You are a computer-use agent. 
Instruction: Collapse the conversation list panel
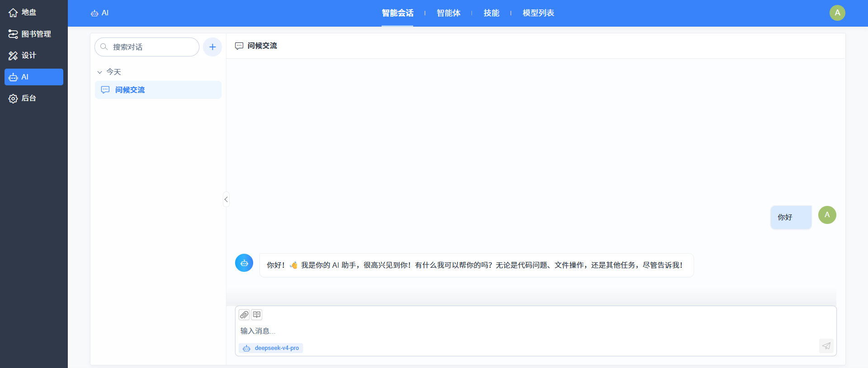[x=226, y=199]
